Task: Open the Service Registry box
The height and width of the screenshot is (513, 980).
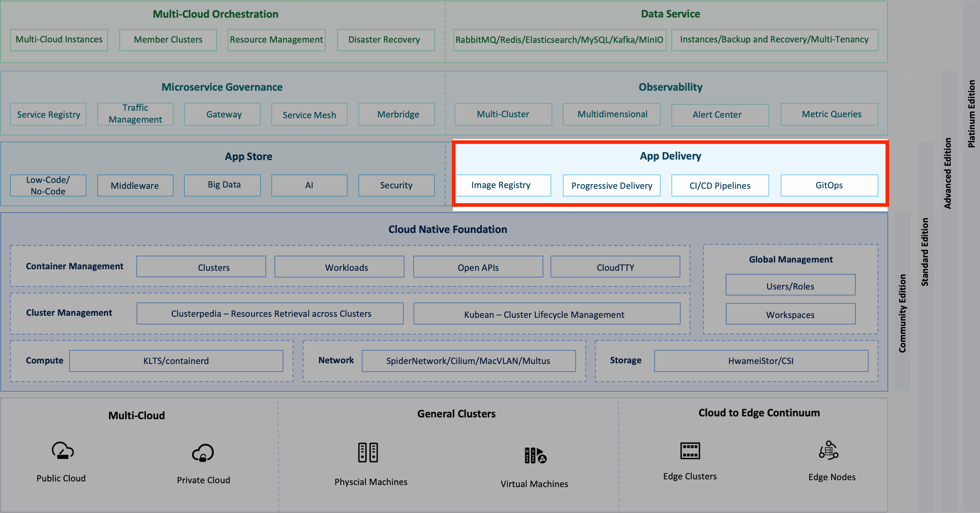Action: [48, 114]
